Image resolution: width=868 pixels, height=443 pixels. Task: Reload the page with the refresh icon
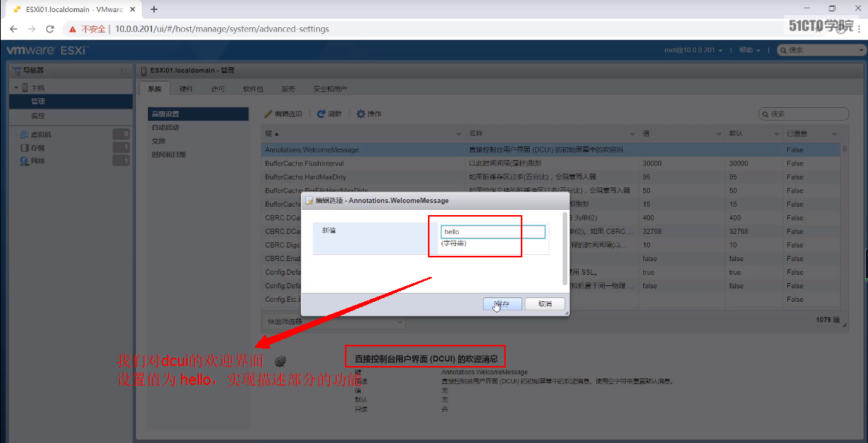(50, 29)
